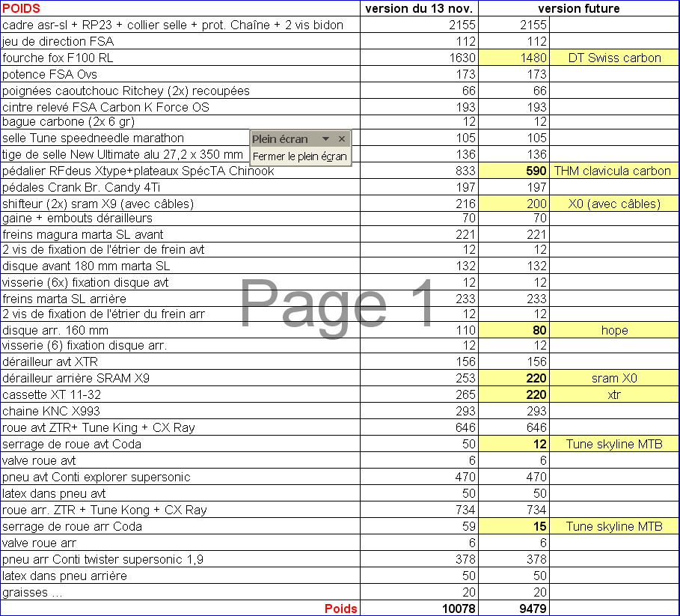
Task: Click the 'jeu de direction FSA' cell
Action: [180, 41]
